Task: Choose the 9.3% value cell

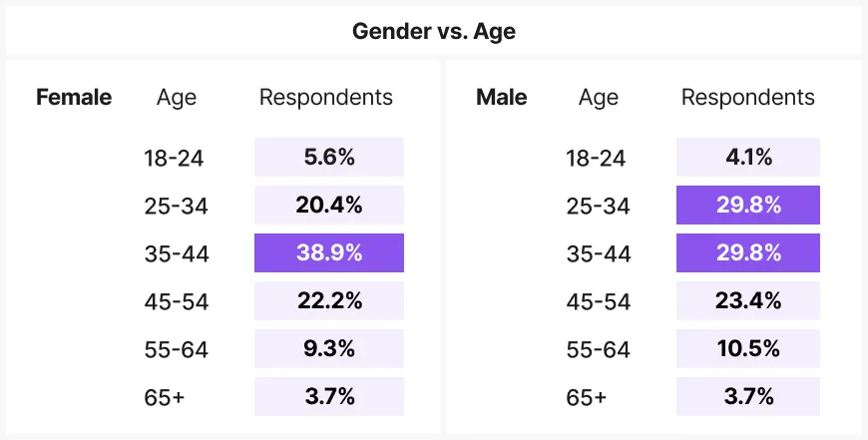Action: [x=329, y=349]
